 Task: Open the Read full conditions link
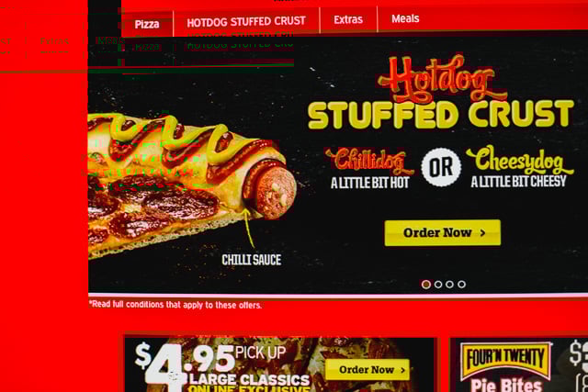click(175, 305)
